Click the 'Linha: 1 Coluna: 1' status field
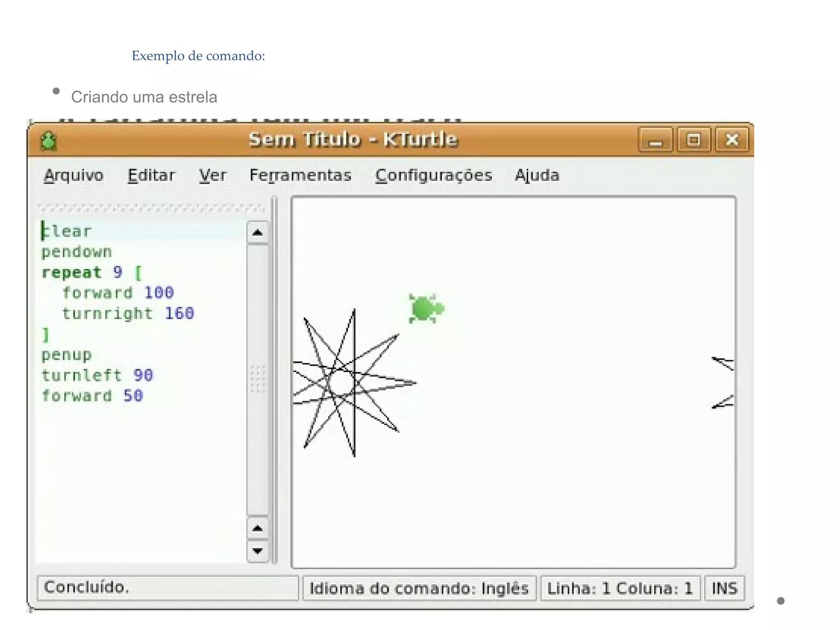840x630 pixels. (x=620, y=588)
